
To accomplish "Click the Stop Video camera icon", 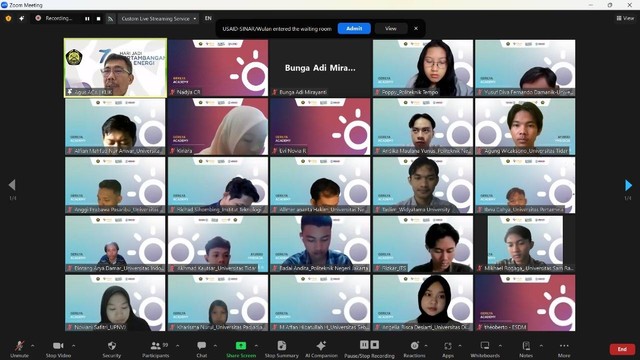I will pos(58,346).
